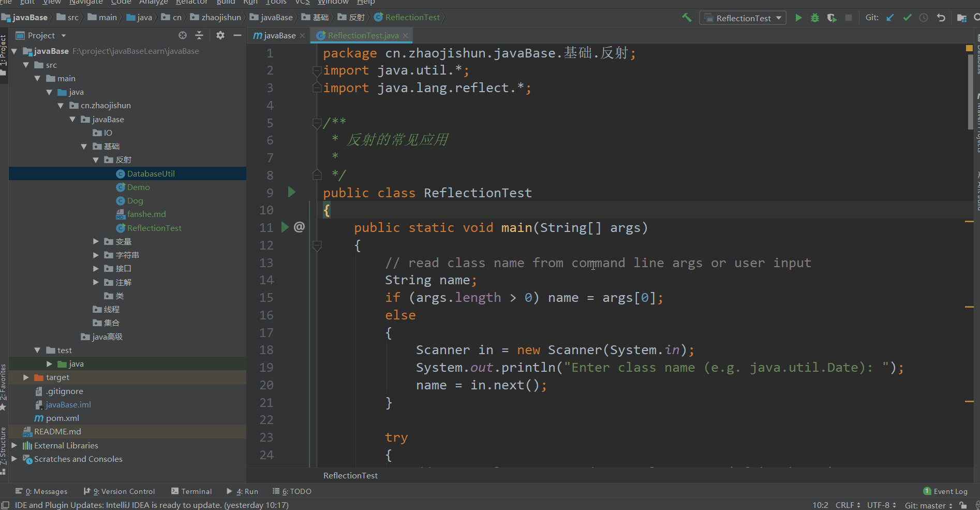The width and height of the screenshot is (980, 510).
Task: Open the Terminal tool window tab
Action: [191, 491]
